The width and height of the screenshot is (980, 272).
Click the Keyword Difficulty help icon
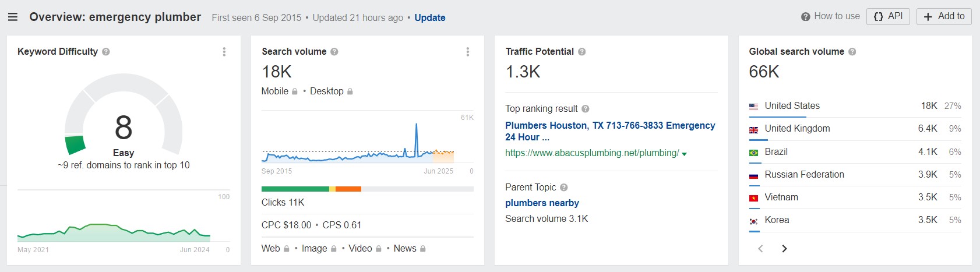click(x=106, y=52)
